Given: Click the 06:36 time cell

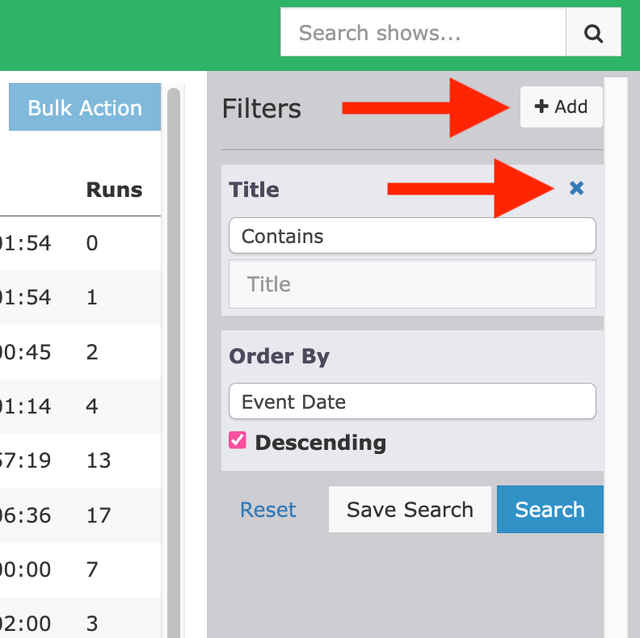Looking at the screenshot, I should pyautogui.click(x=25, y=515).
